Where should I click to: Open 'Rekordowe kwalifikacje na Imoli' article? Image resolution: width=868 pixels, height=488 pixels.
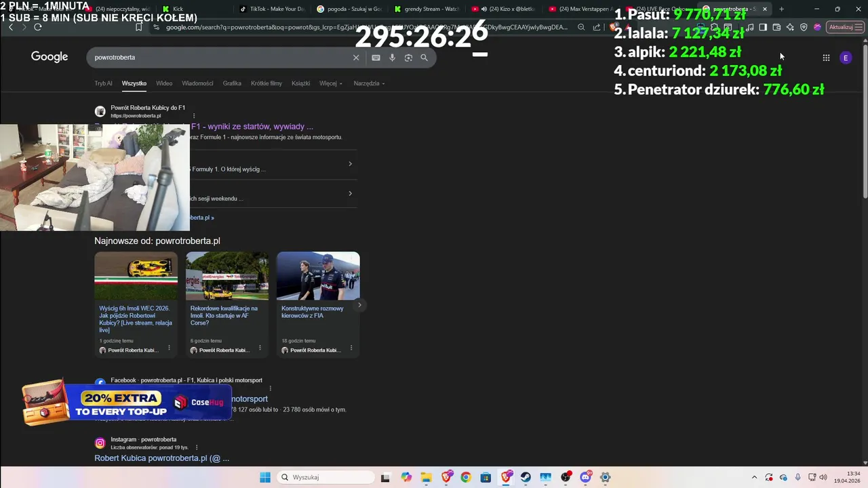tap(224, 316)
